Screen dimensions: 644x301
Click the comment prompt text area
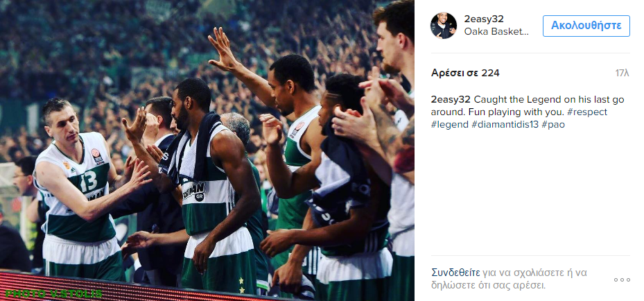[510, 279]
